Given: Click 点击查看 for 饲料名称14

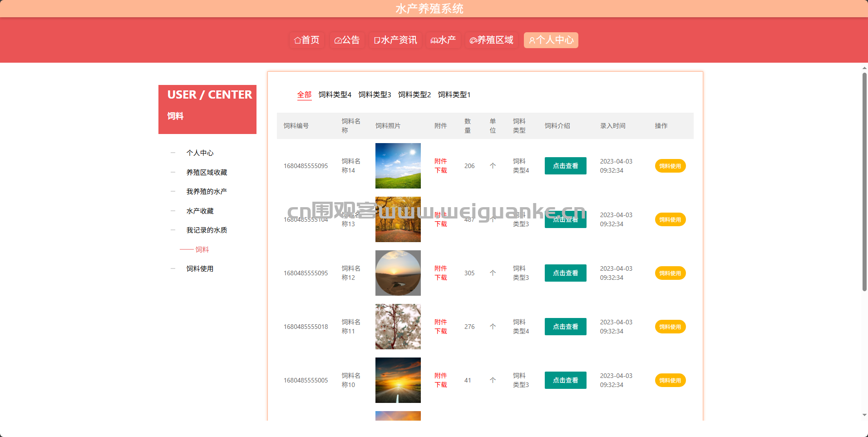Looking at the screenshot, I should click(x=566, y=166).
